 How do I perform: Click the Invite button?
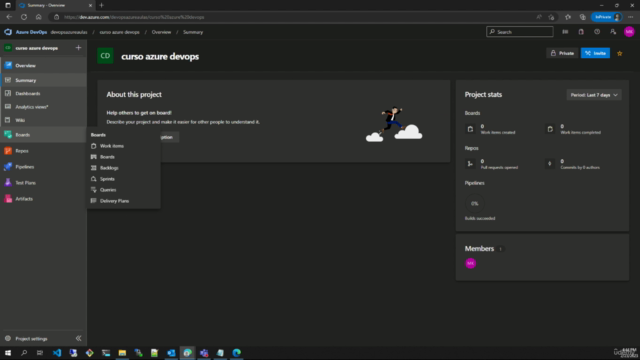click(595, 53)
